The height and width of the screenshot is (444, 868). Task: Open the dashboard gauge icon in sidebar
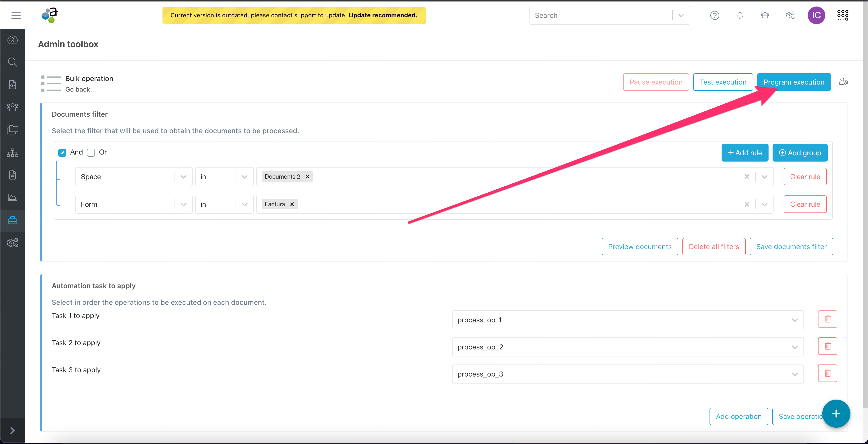13,40
